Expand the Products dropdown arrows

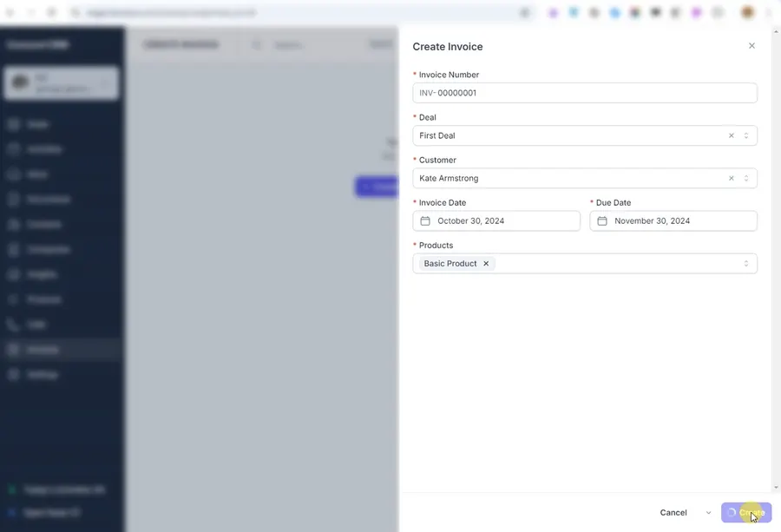click(x=746, y=264)
